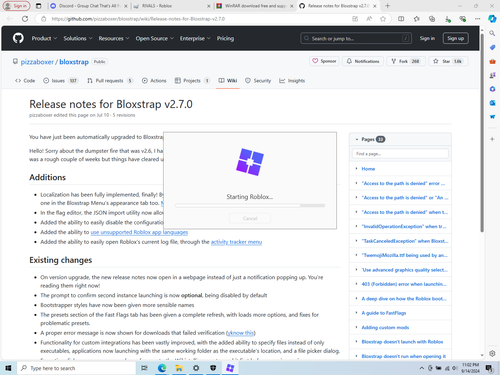This screenshot has width=500, height=375.
Task: Star the bloxstrap repository
Action: [448, 61]
